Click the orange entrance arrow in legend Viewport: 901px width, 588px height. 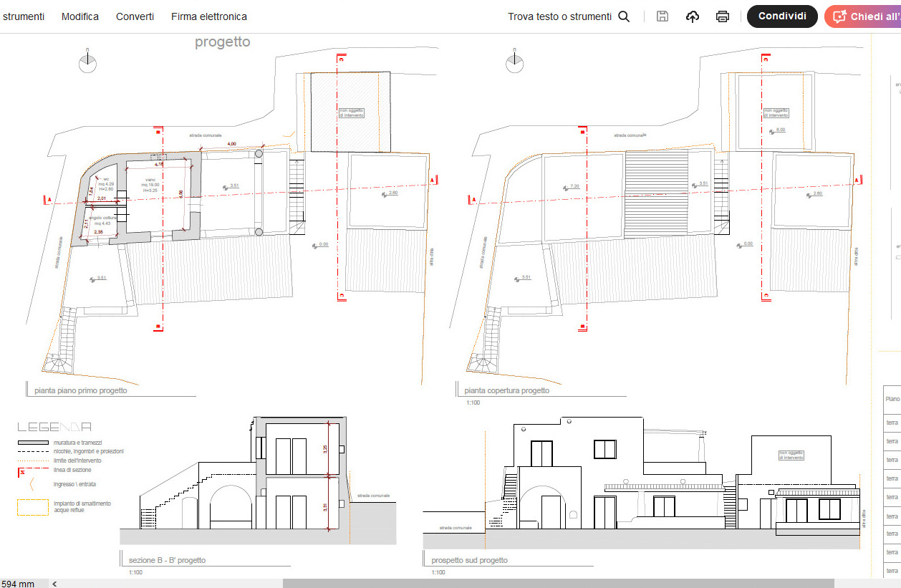click(x=32, y=485)
